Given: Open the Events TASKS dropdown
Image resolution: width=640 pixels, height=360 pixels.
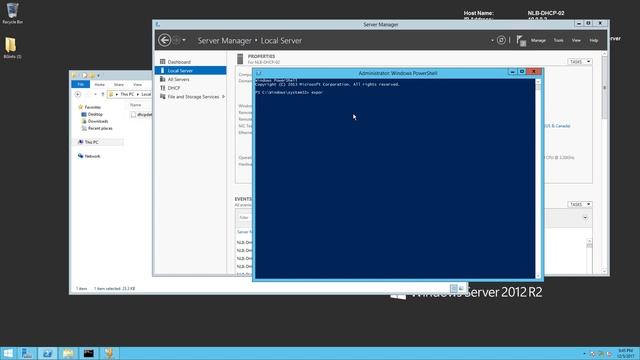Looking at the screenshot, I should click(580, 204).
